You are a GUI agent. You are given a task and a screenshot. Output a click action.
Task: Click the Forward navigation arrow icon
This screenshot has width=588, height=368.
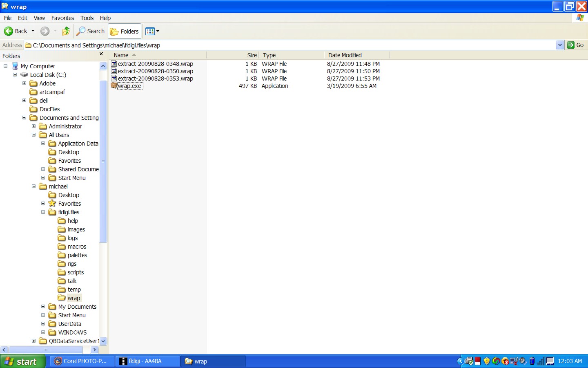pyautogui.click(x=45, y=31)
